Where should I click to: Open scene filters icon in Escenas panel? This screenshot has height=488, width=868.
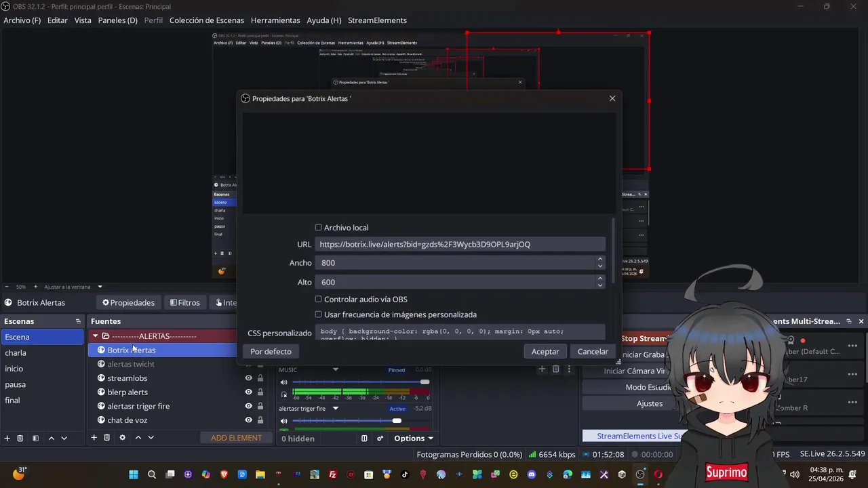point(35,439)
